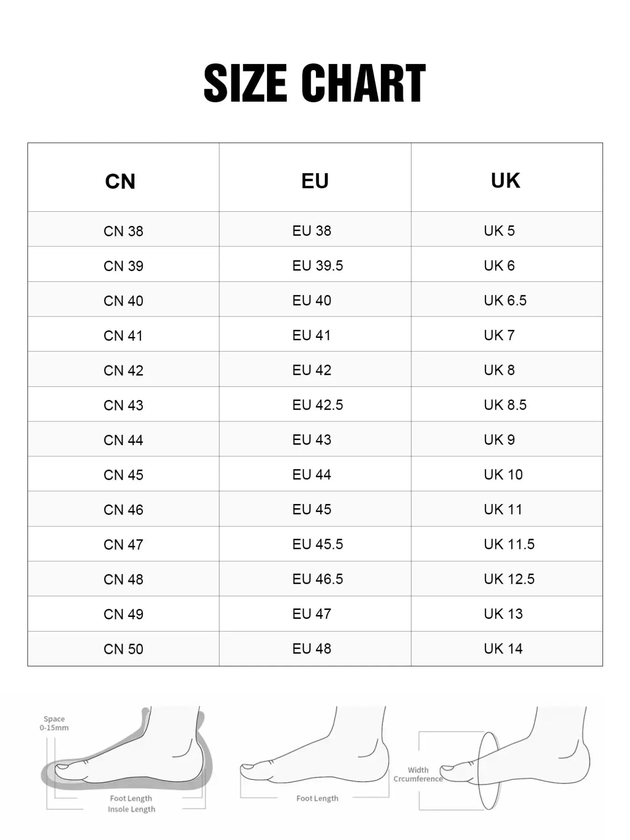Click the CN 38 cell
630x840 pixels.
pyautogui.click(x=123, y=229)
